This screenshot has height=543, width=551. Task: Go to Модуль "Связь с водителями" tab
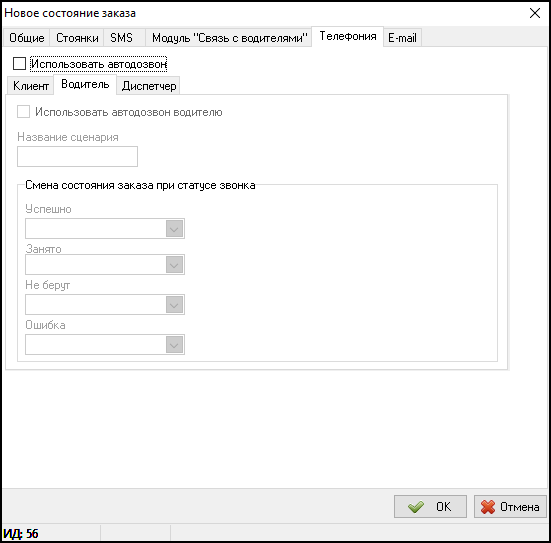point(229,38)
